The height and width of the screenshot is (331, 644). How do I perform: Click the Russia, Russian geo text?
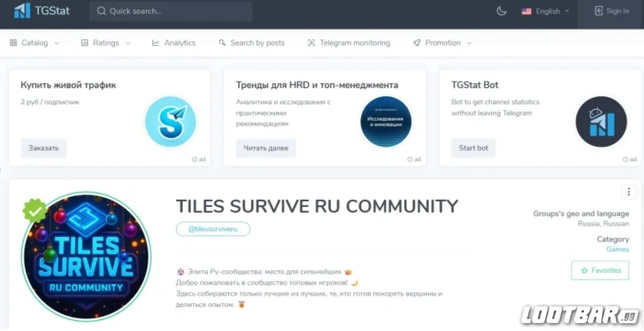603,224
